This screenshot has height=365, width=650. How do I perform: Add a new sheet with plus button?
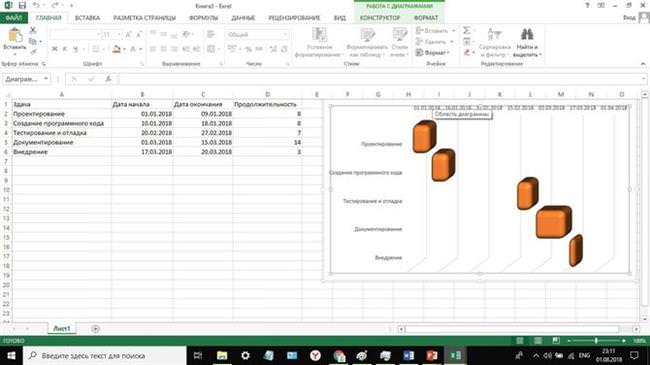[x=95, y=328]
